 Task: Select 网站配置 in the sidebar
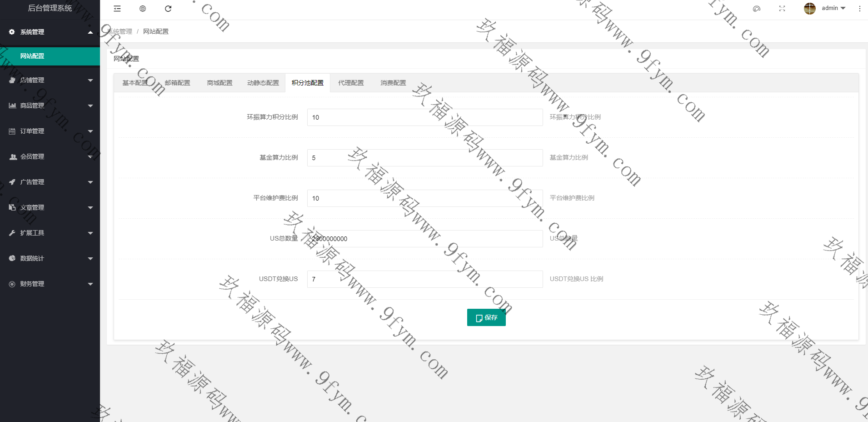click(x=50, y=56)
